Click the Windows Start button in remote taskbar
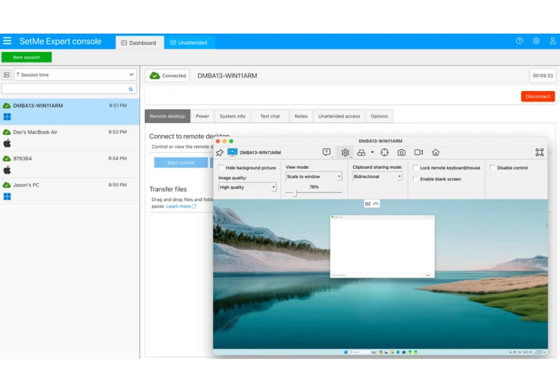 [346, 352]
